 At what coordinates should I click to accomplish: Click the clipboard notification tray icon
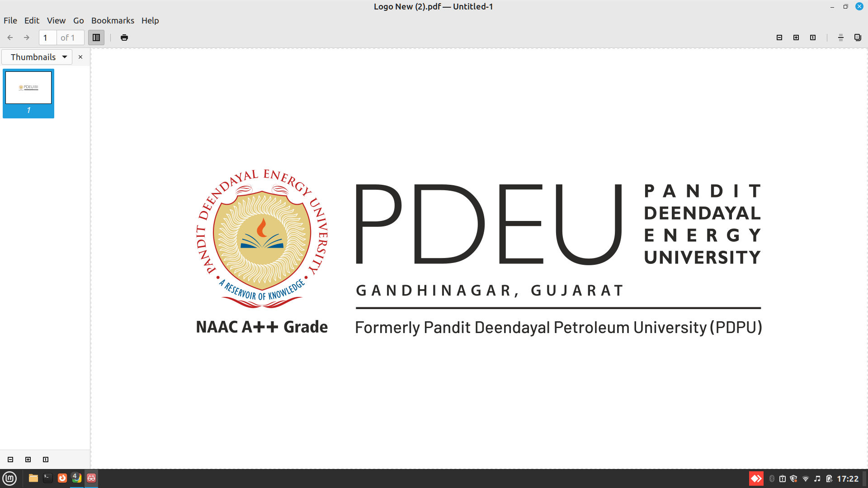(x=783, y=479)
